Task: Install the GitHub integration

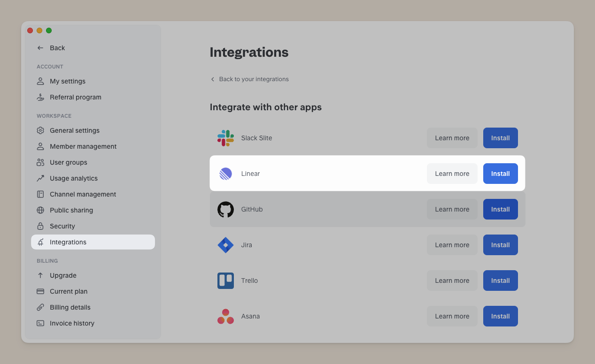Action: click(x=501, y=209)
